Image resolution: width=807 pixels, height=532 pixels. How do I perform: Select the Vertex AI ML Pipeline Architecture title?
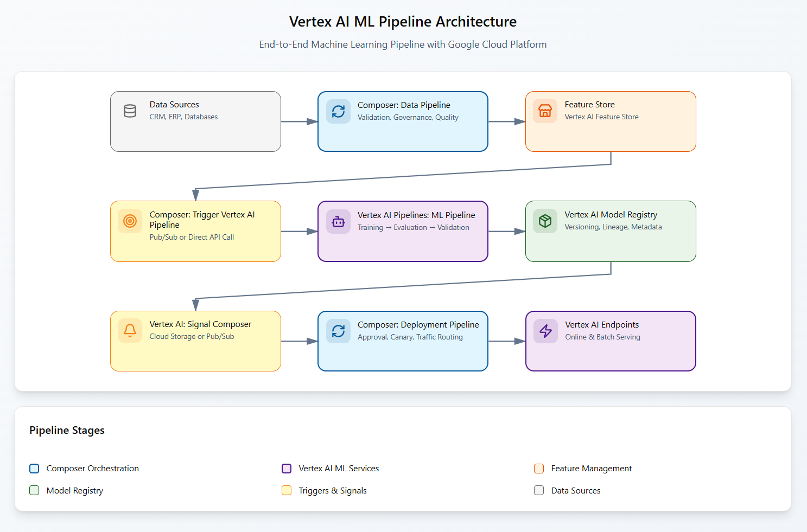(x=403, y=22)
